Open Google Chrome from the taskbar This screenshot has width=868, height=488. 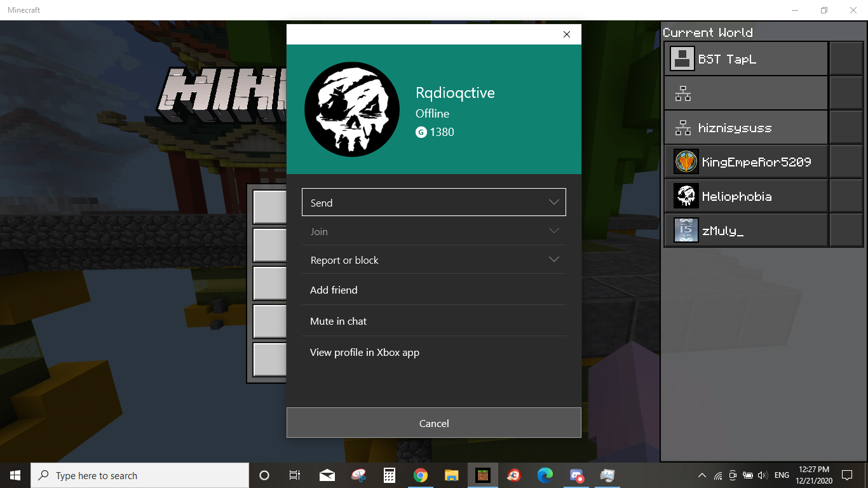(420, 475)
